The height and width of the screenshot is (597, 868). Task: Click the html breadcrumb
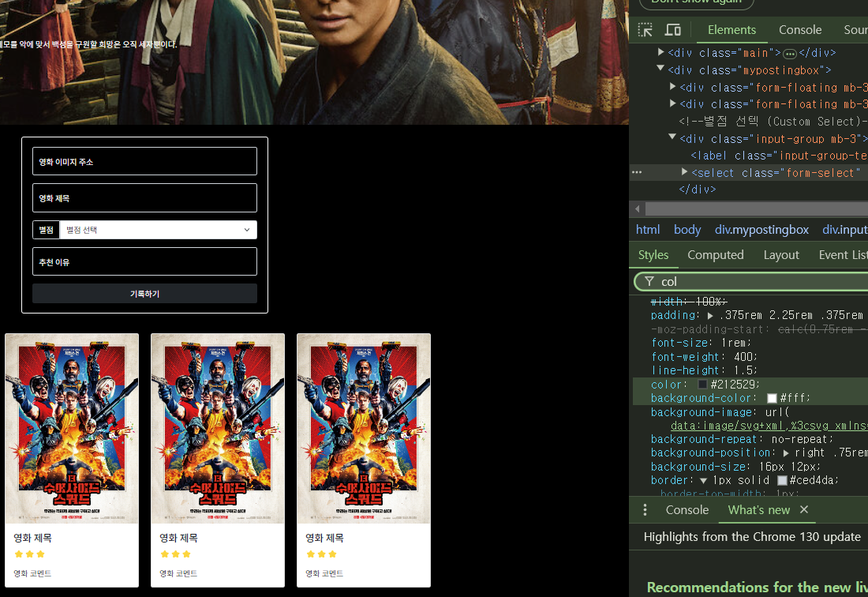point(648,229)
